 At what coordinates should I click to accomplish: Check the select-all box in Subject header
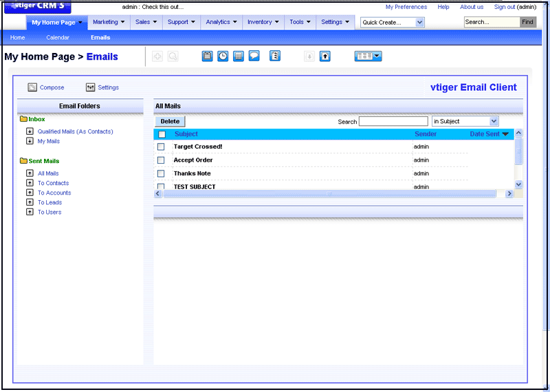tap(162, 134)
